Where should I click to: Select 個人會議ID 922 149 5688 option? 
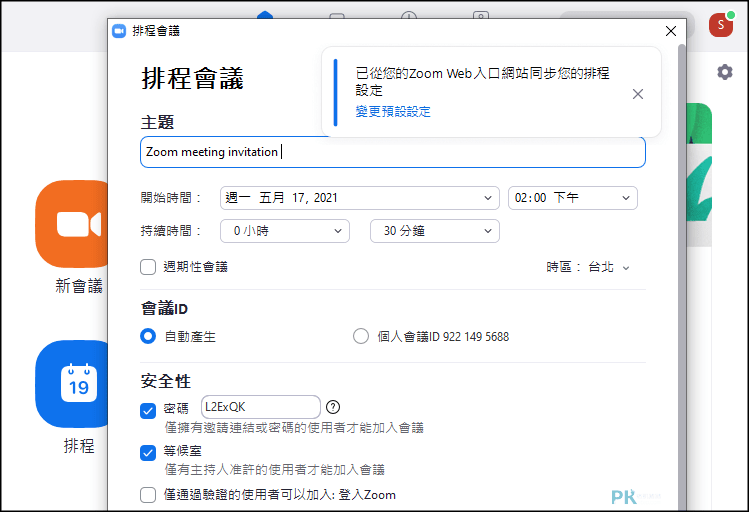(x=361, y=336)
